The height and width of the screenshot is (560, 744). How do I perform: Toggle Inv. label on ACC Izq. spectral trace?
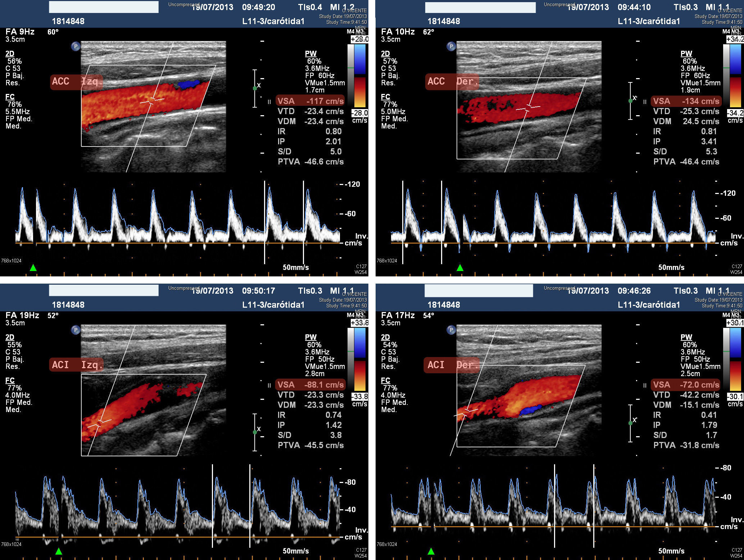click(x=361, y=236)
